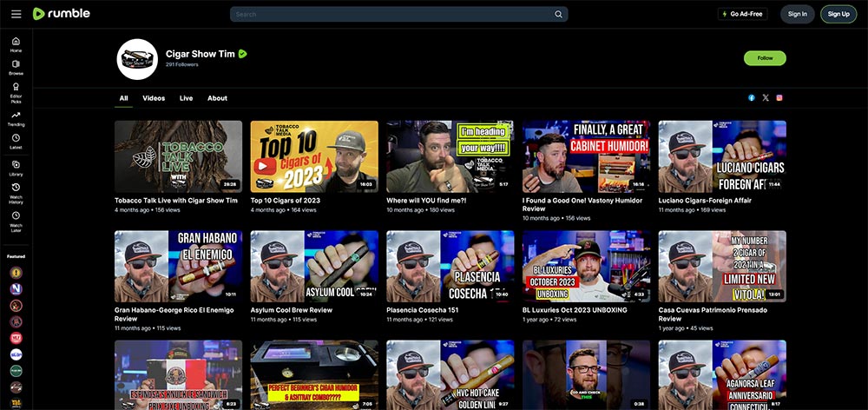This screenshot has height=410, width=868.
Task: Click title 'BL Luxuries Oct 2023 UNBOXING'
Action: coord(575,310)
